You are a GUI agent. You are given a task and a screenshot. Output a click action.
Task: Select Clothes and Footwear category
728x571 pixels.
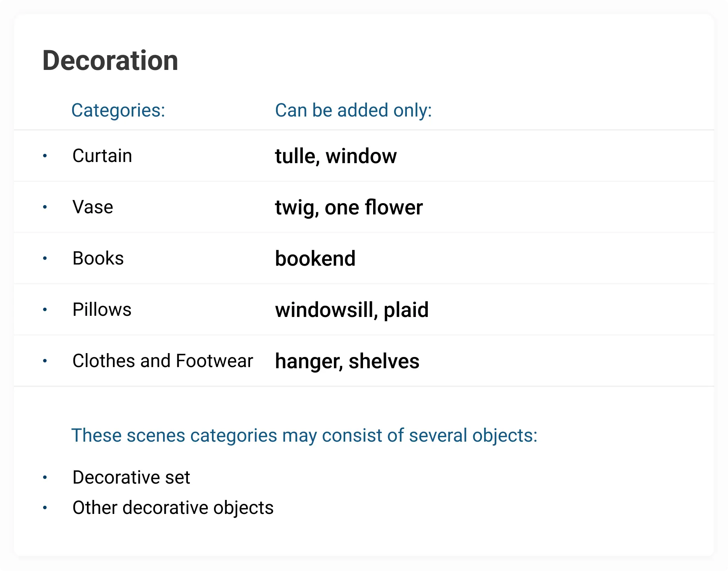click(x=163, y=361)
